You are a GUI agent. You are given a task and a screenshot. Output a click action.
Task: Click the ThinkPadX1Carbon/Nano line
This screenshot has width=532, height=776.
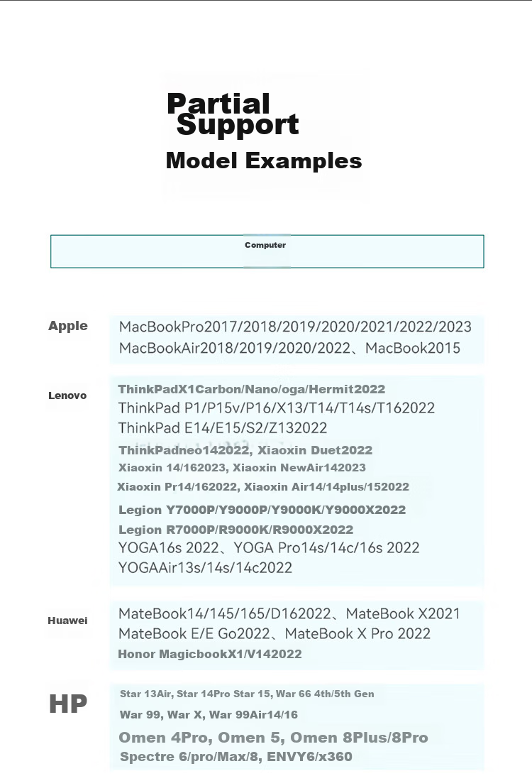pyautogui.click(x=251, y=389)
